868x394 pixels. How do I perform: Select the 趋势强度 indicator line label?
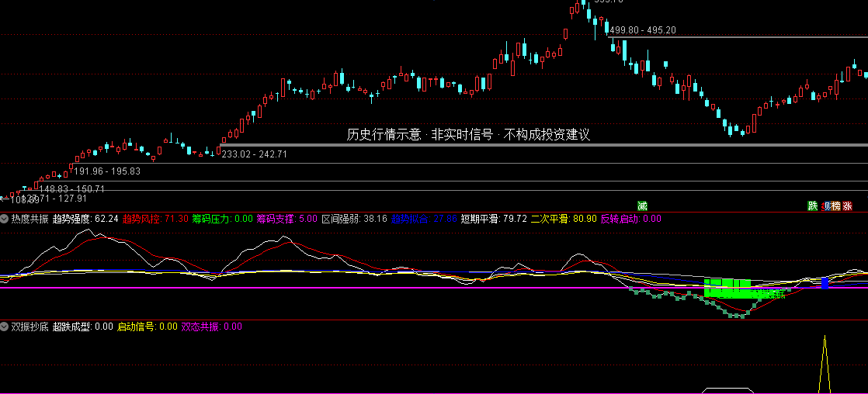pyautogui.click(x=71, y=219)
